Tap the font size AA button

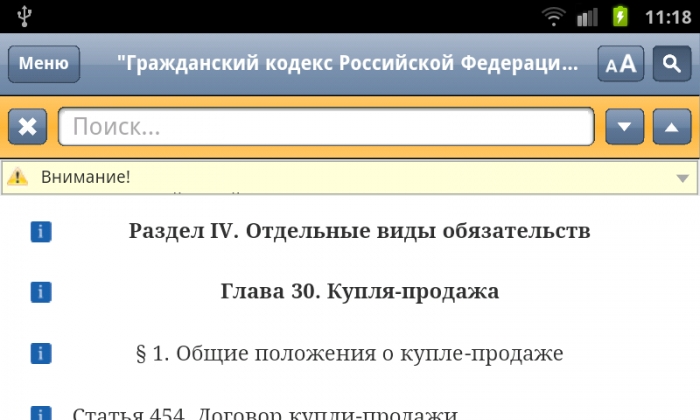click(621, 63)
